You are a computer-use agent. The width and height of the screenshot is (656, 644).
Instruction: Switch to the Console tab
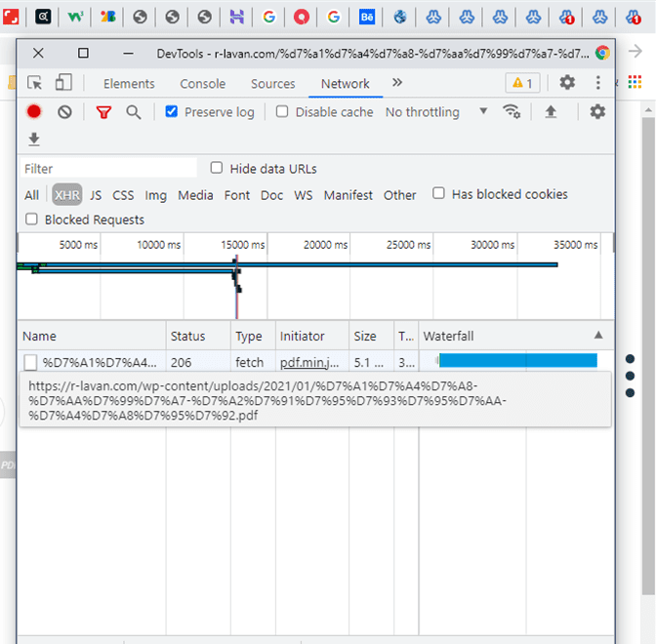202,84
